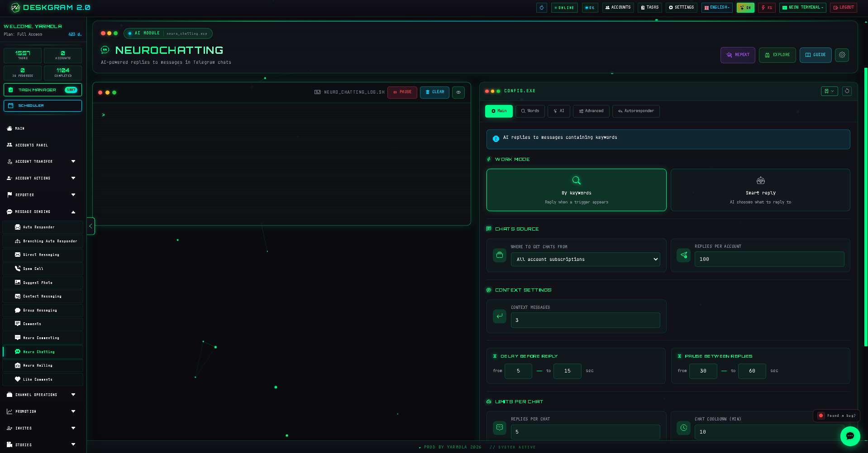The width and height of the screenshot is (868, 453).
Task: Go to Like Comments in the sidebar
Action: point(43,379)
